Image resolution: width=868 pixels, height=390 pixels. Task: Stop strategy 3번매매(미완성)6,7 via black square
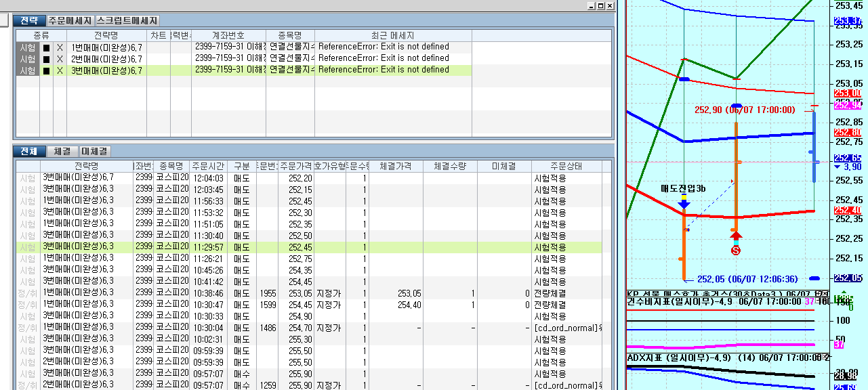46,70
